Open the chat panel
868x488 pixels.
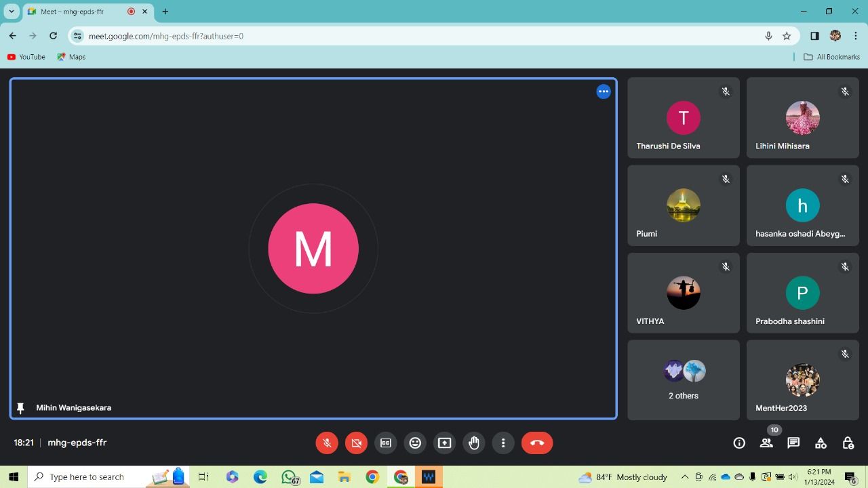[x=793, y=443]
